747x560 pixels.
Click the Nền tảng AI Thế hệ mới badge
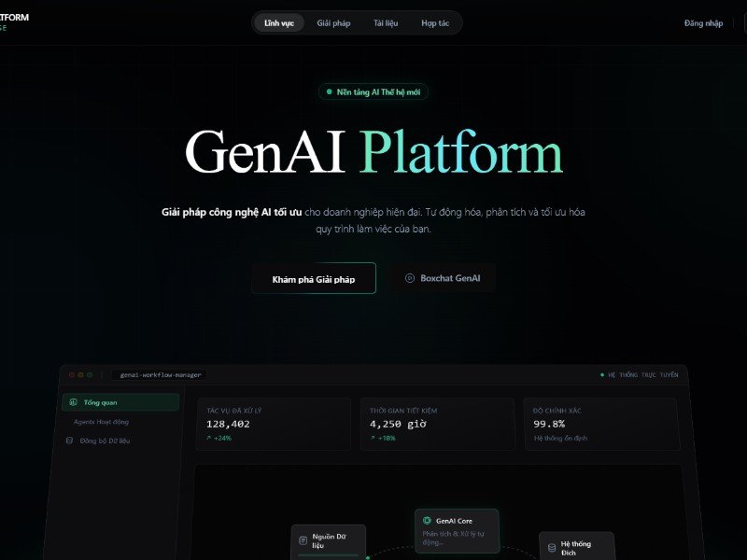373,92
